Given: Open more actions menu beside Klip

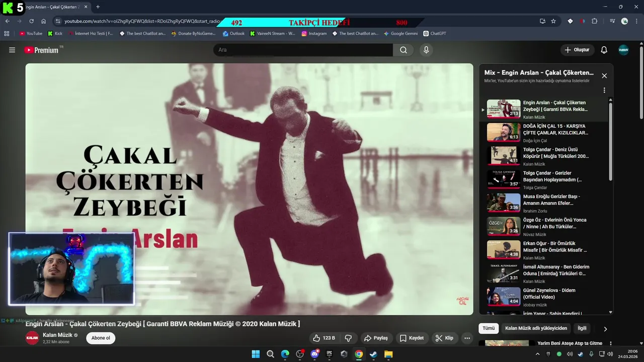Looking at the screenshot, I should click(x=467, y=338).
